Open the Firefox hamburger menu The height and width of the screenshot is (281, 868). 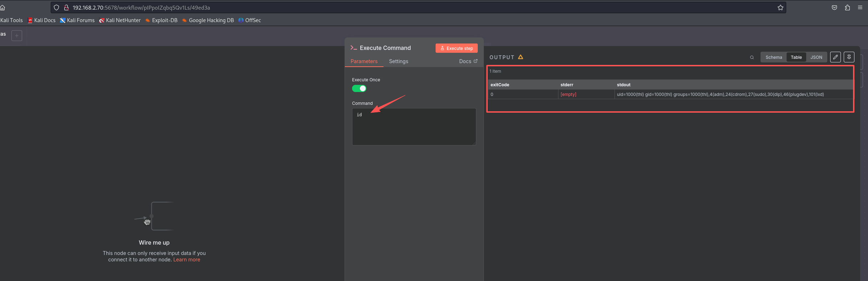860,7
